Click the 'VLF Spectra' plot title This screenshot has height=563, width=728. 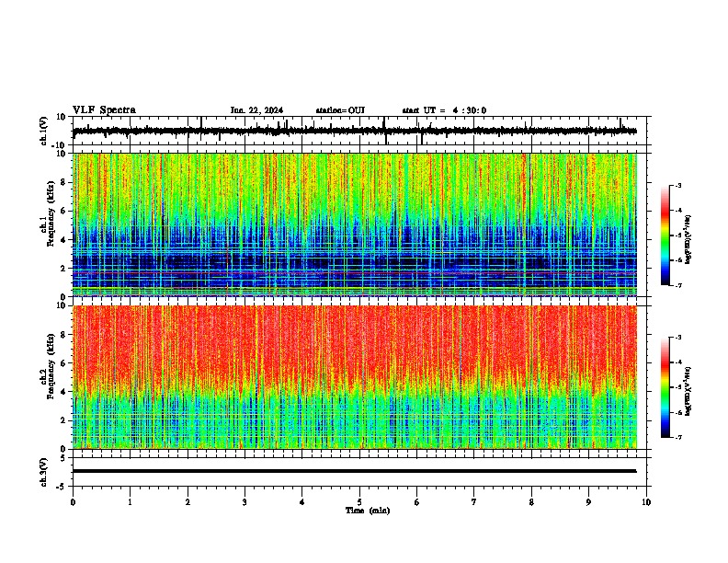[104, 109]
